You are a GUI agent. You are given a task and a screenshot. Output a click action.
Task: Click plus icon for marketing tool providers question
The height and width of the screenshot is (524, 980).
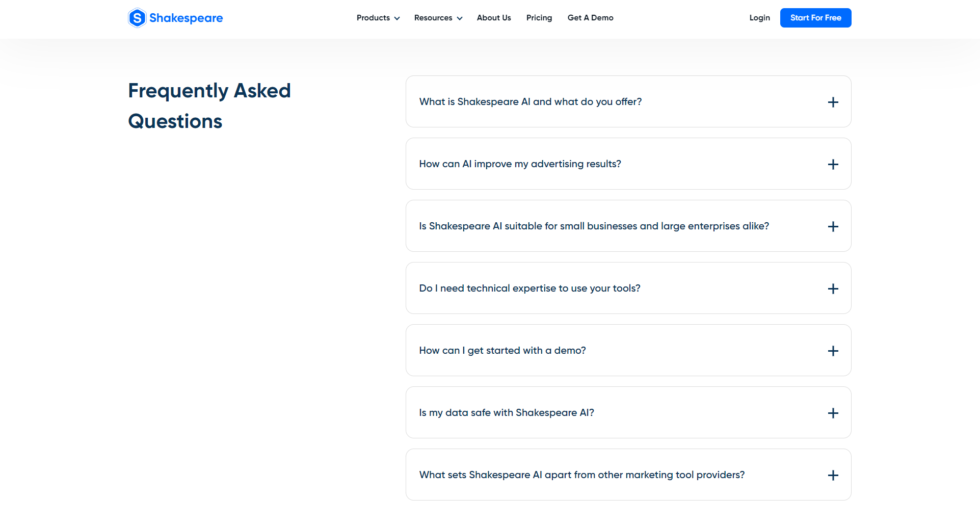click(833, 475)
